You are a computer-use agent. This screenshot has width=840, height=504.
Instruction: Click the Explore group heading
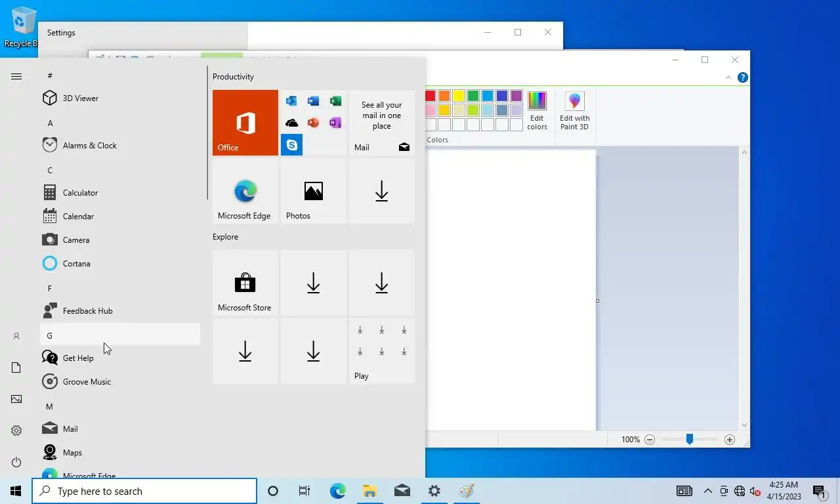(225, 237)
